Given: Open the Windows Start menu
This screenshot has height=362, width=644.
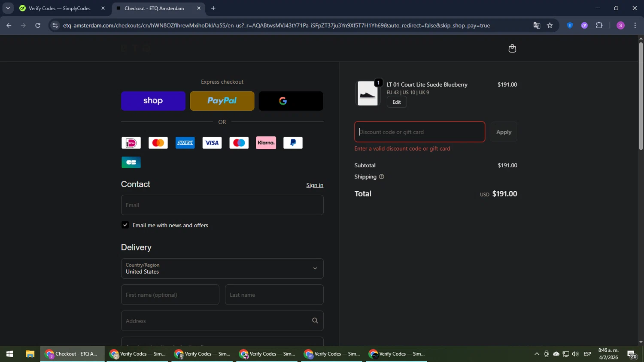Looking at the screenshot, I should tap(9, 354).
